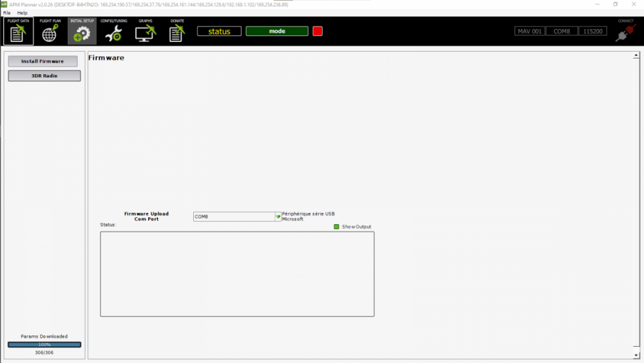Click inside the Status output text area
Image resolution: width=644 pixels, height=363 pixels.
coord(237,274)
